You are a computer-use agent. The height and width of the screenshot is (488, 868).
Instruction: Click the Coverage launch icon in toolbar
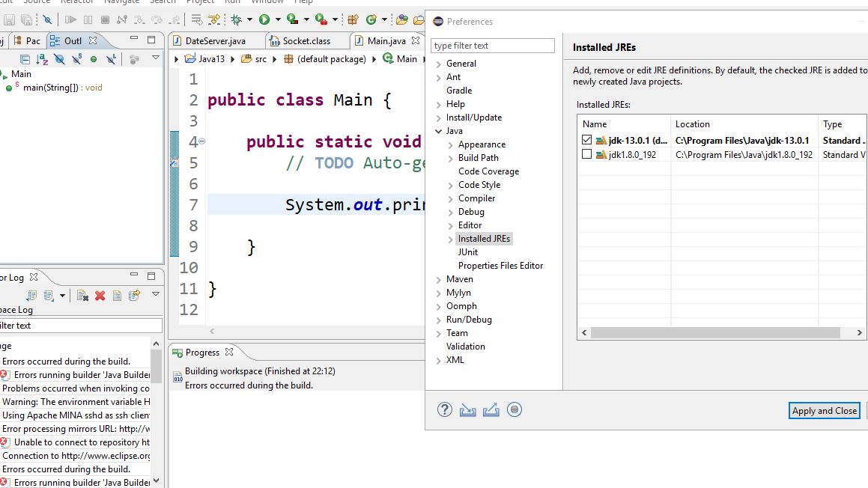pyautogui.click(x=292, y=20)
